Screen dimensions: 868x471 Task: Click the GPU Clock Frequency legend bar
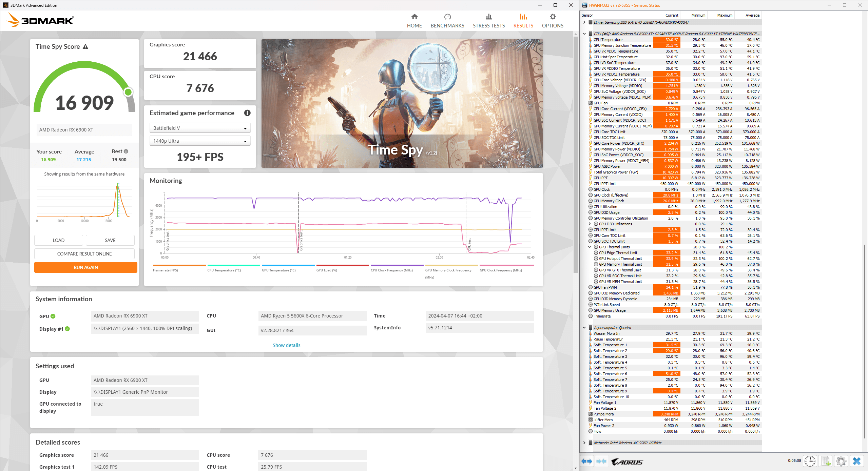(506, 265)
